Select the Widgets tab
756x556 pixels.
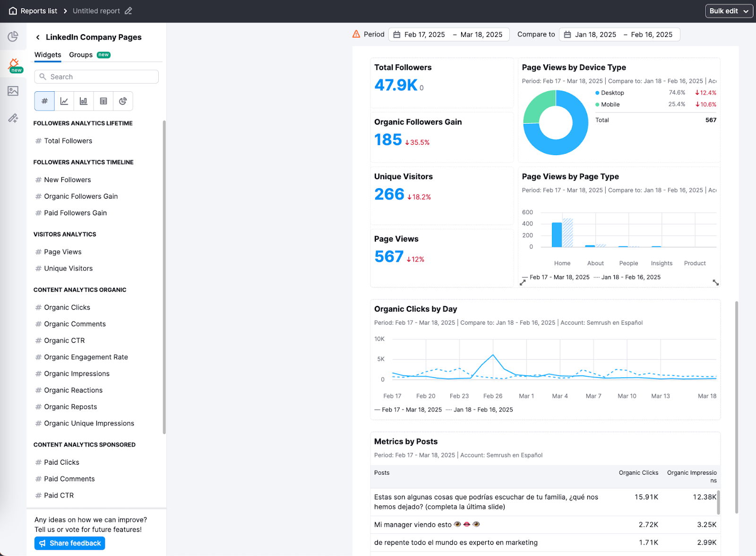click(47, 55)
